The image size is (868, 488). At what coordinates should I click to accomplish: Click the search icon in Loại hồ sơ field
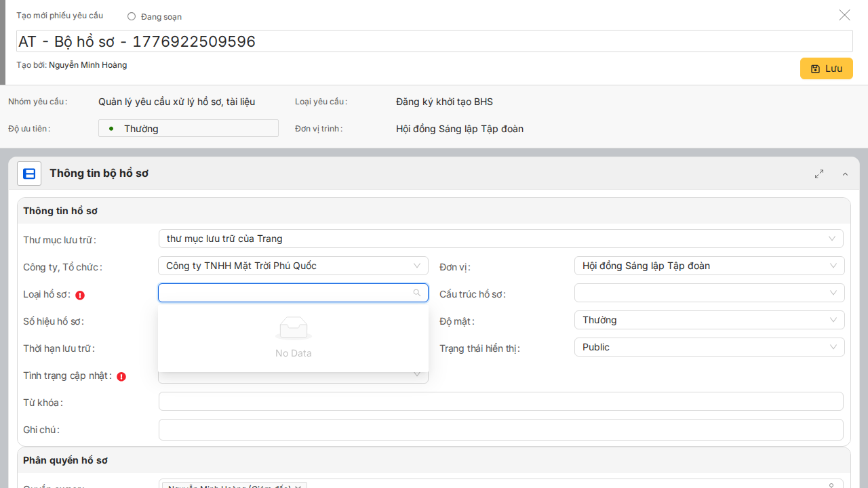coord(417,293)
